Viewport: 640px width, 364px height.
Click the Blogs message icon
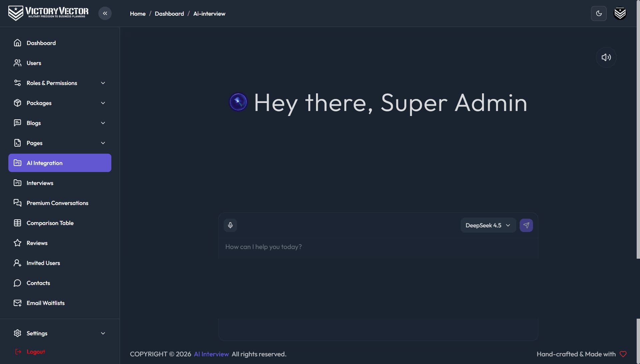click(x=17, y=123)
